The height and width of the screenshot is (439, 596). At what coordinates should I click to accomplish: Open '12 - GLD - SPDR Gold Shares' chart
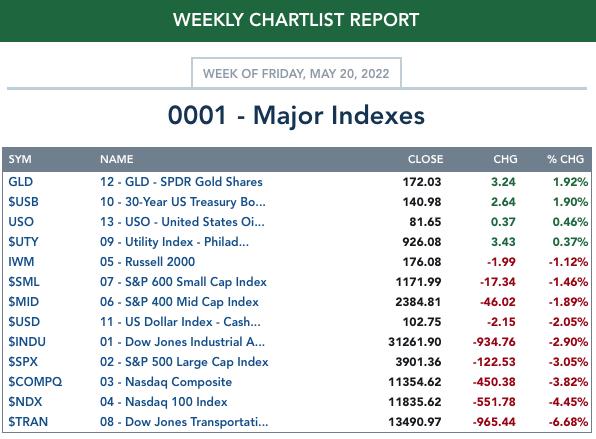[x=181, y=182]
